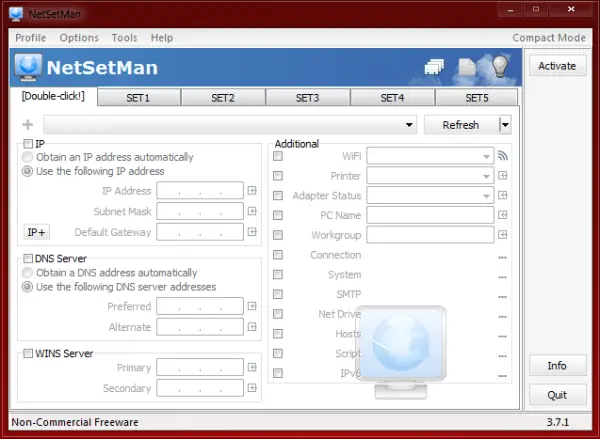Viewport: 600px width, 439px height.
Task: Click the PC Name text field
Action: (x=430, y=215)
